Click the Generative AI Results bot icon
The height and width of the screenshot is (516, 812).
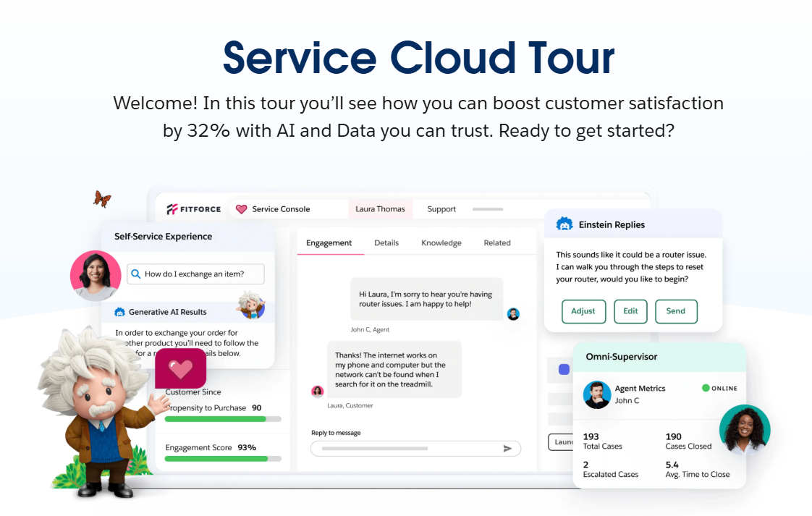click(120, 312)
